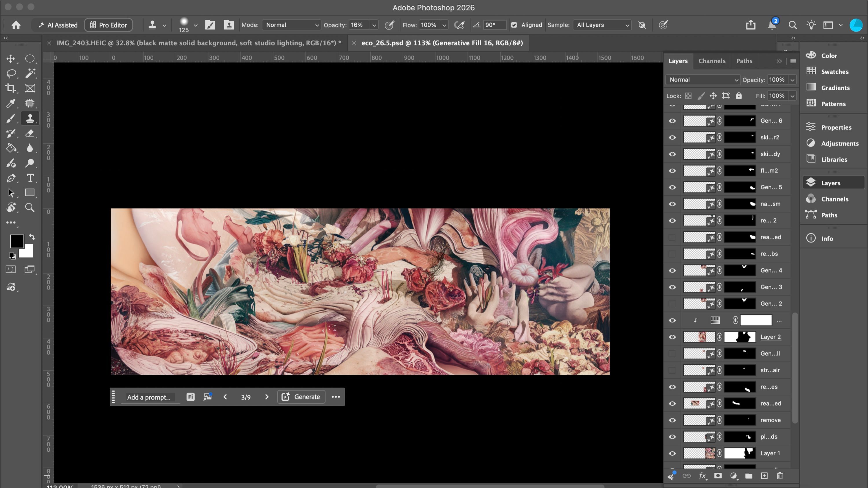868x488 pixels.
Task: Click the foreground color swatch
Action: (17, 241)
